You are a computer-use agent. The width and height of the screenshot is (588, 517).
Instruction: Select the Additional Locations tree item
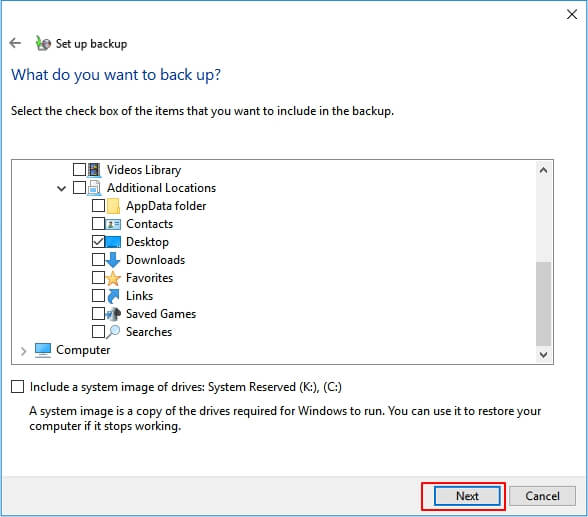[161, 188]
